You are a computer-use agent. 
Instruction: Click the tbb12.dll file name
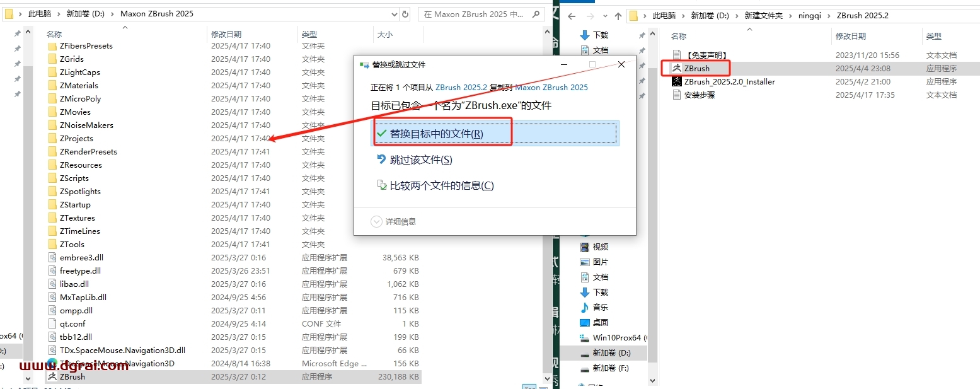76,337
